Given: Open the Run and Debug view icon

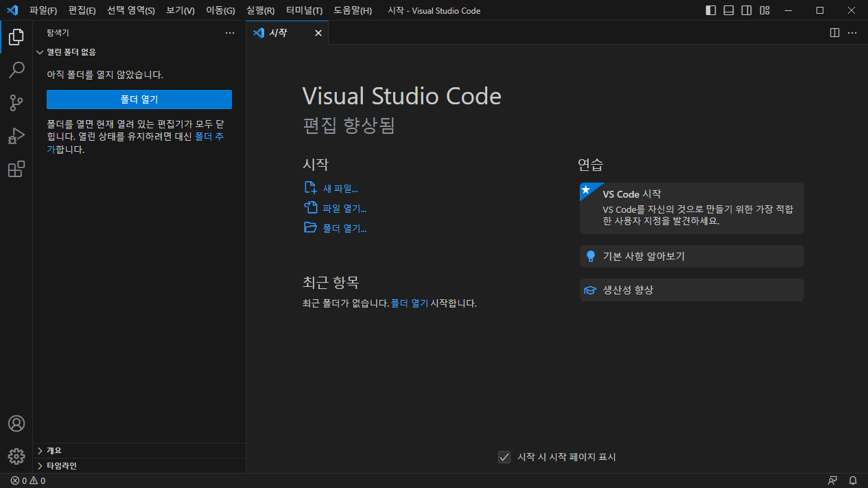Looking at the screenshot, I should [16, 136].
